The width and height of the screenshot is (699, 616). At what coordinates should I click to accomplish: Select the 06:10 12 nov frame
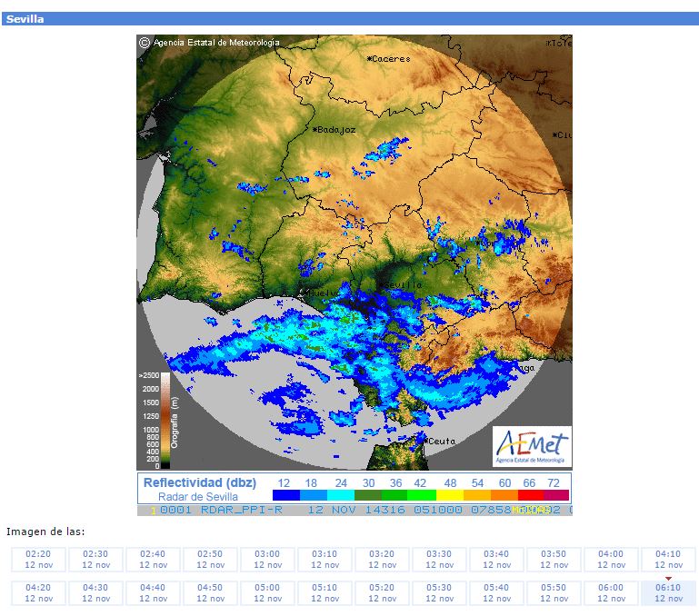[668, 592]
